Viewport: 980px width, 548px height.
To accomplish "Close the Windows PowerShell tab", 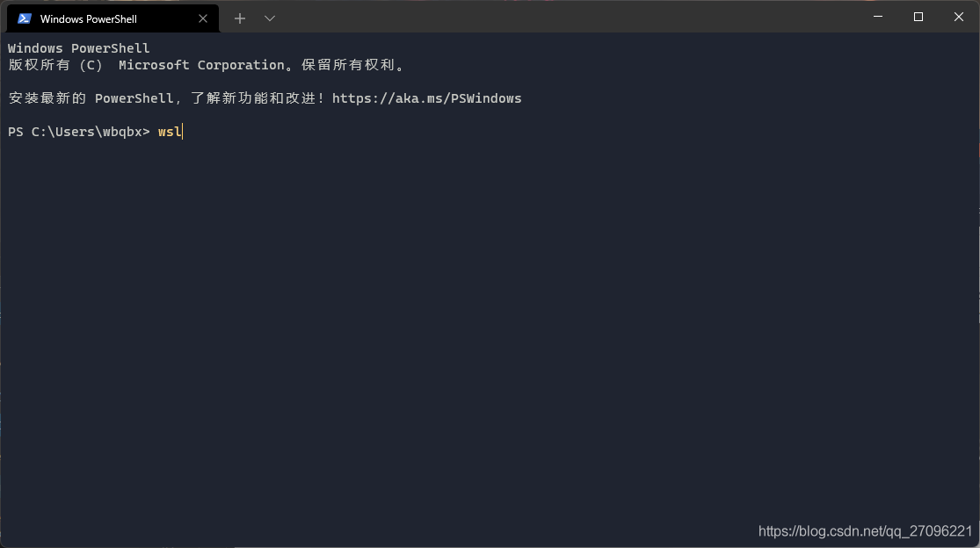I will coord(202,18).
